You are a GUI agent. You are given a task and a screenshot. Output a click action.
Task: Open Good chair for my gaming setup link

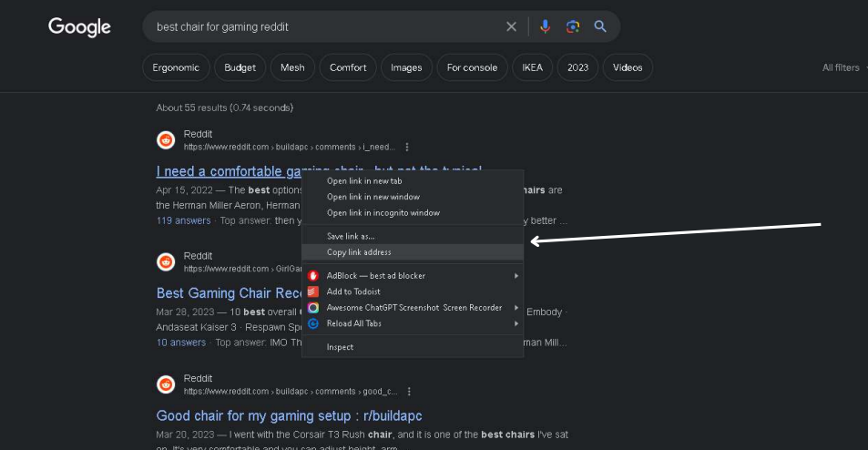(289, 415)
